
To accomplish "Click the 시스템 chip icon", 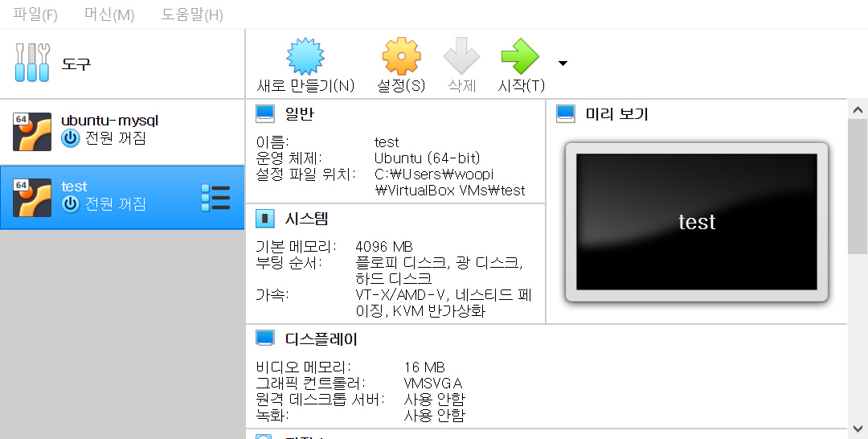I will [265, 219].
